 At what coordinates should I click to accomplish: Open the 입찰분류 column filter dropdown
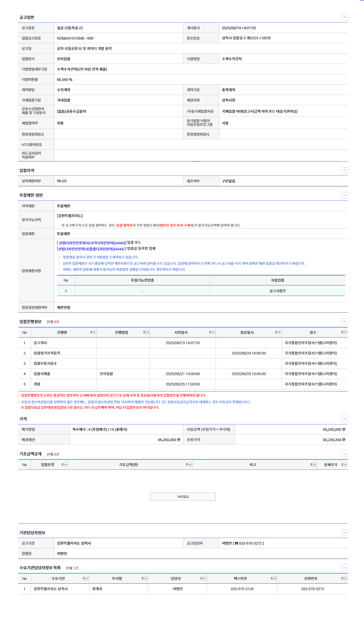66,465
